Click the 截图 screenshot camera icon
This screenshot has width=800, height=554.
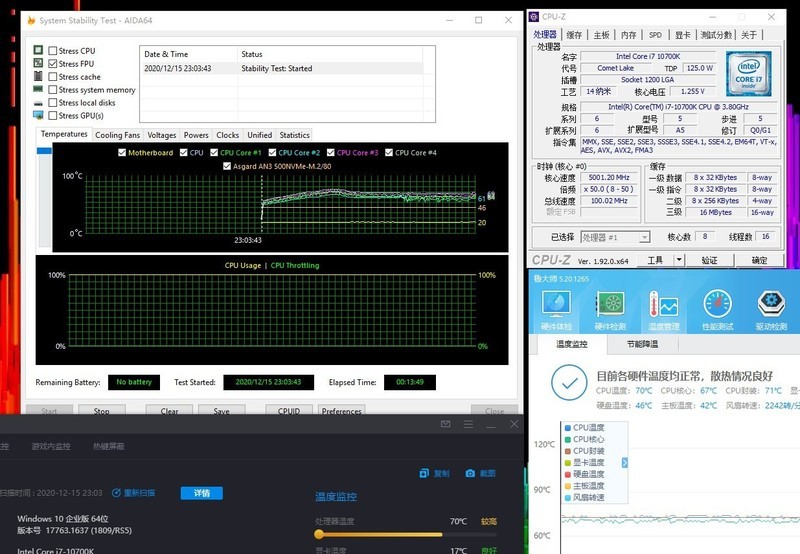(x=470, y=473)
